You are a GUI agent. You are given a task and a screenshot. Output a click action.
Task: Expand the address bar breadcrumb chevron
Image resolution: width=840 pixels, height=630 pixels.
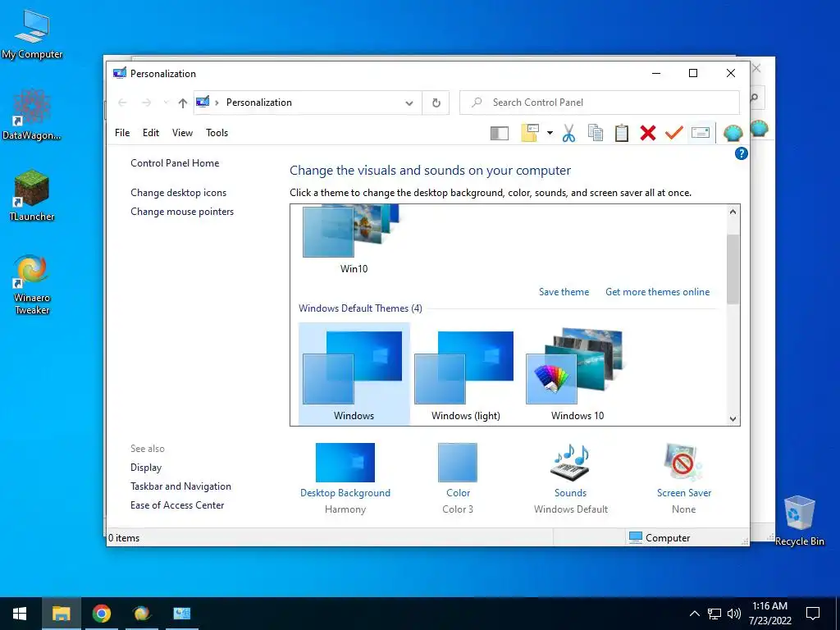[x=217, y=103]
